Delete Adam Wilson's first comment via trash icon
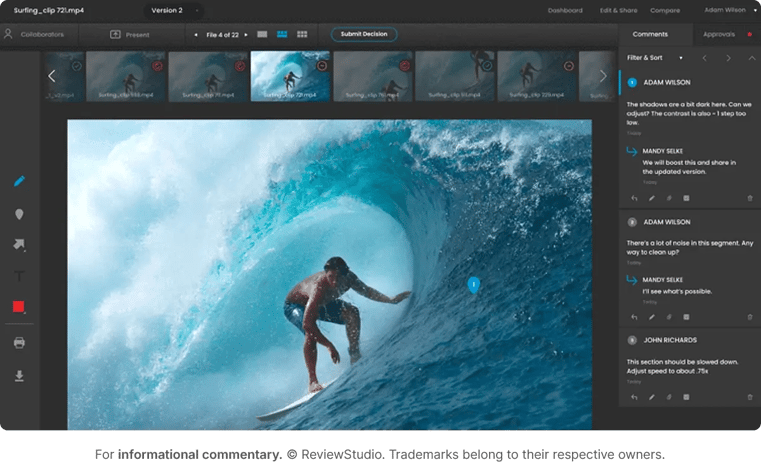The height and width of the screenshot is (462, 761). pyautogui.click(x=750, y=198)
